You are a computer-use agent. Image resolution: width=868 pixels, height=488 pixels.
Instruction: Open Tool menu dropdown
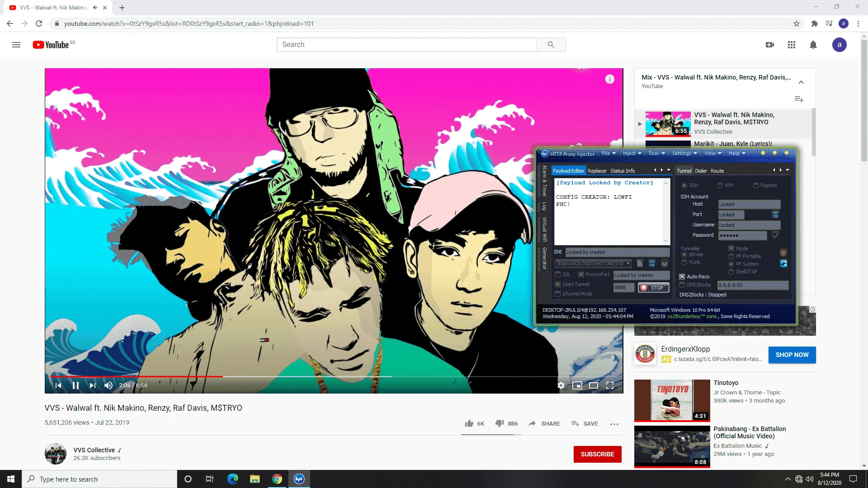tap(656, 154)
